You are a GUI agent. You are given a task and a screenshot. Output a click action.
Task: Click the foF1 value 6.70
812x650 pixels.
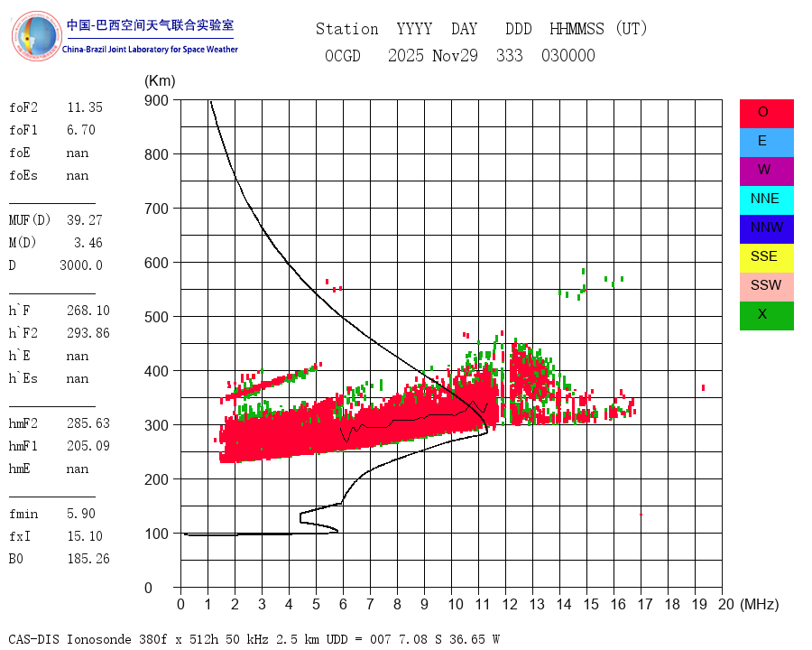click(x=81, y=130)
